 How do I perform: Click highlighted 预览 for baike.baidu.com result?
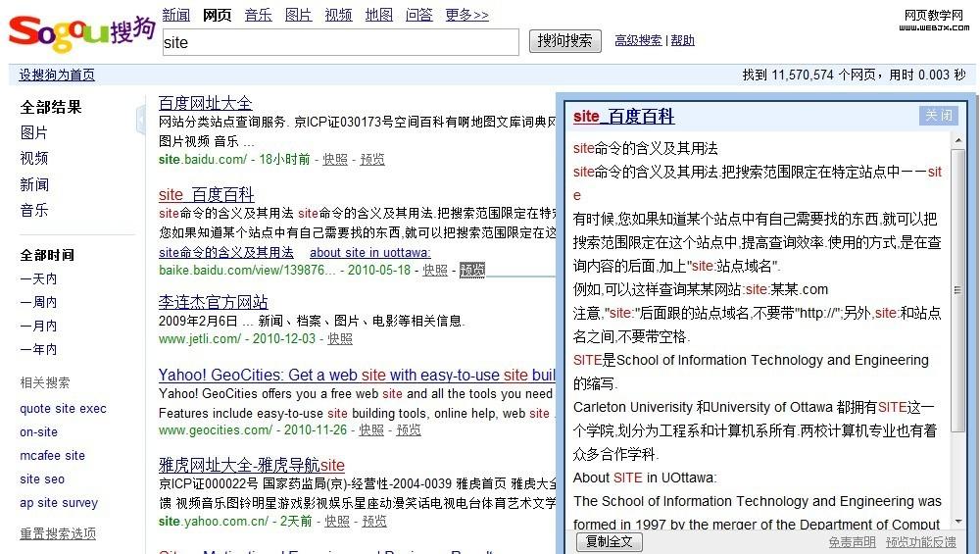coord(472,270)
